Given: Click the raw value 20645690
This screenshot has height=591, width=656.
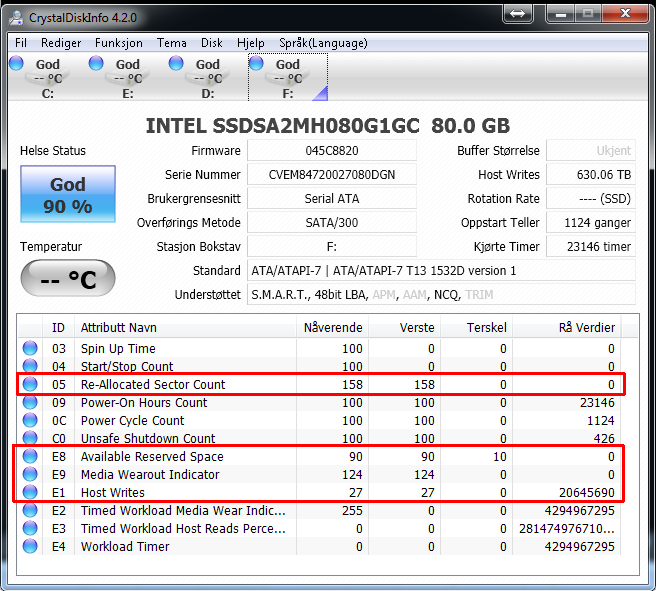Looking at the screenshot, I should coord(587,492).
